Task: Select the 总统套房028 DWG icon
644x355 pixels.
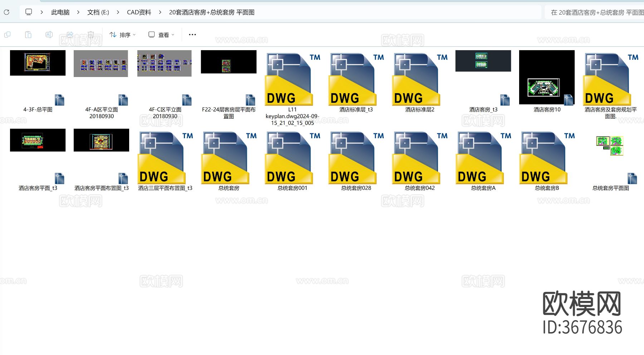Action: point(356,158)
